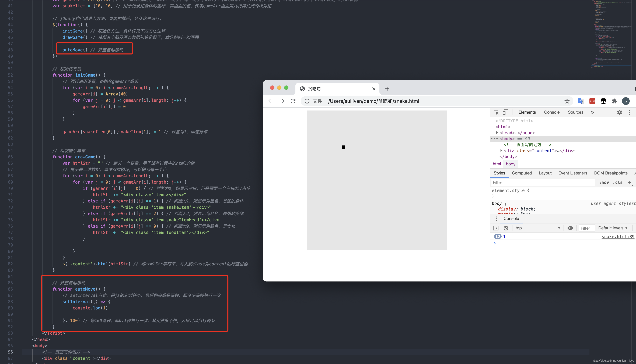
Task: Open the red extension icon in Chrome toolbar
Action: click(x=592, y=101)
